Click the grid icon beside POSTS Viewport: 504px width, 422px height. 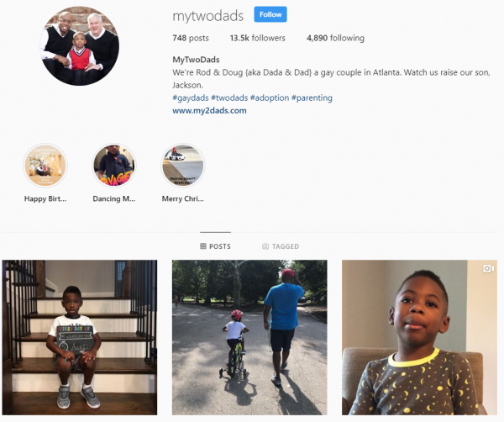coord(202,246)
